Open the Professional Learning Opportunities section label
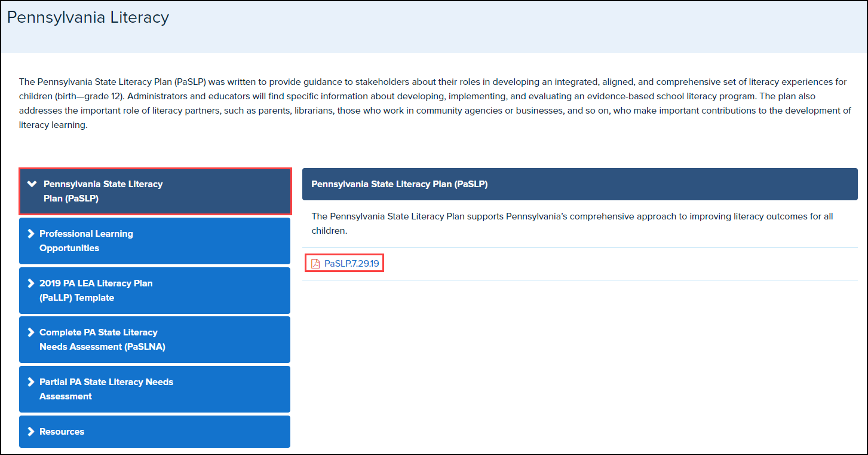This screenshot has width=868, height=455. [x=86, y=241]
